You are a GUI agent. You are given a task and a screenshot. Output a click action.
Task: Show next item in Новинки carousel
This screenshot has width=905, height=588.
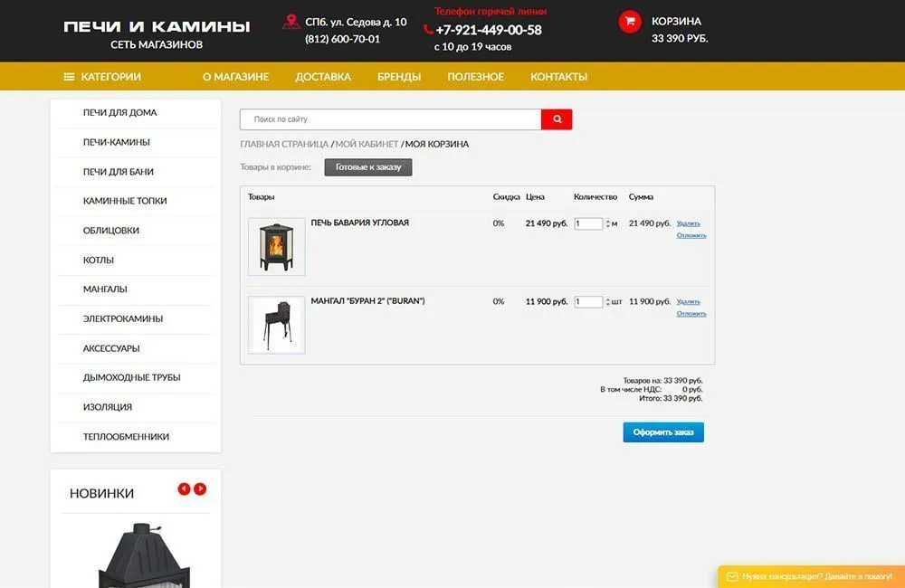click(200, 489)
